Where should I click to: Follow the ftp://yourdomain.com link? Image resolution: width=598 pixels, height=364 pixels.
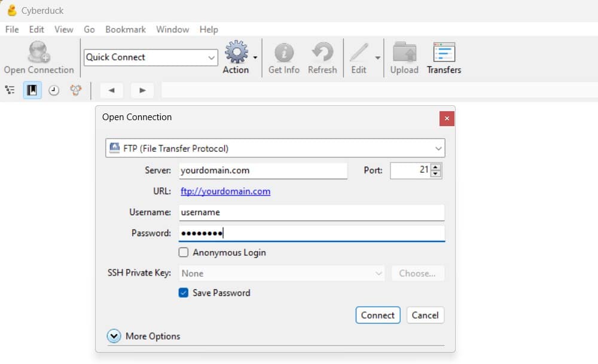click(x=225, y=191)
